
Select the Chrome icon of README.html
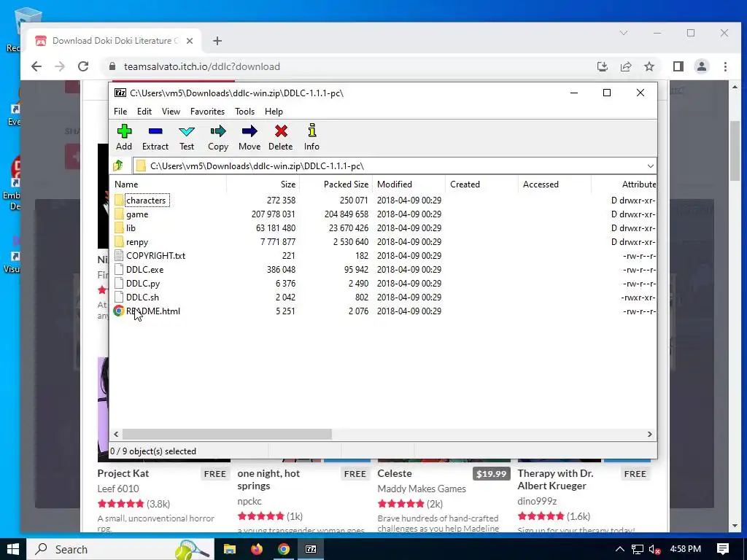tap(119, 311)
